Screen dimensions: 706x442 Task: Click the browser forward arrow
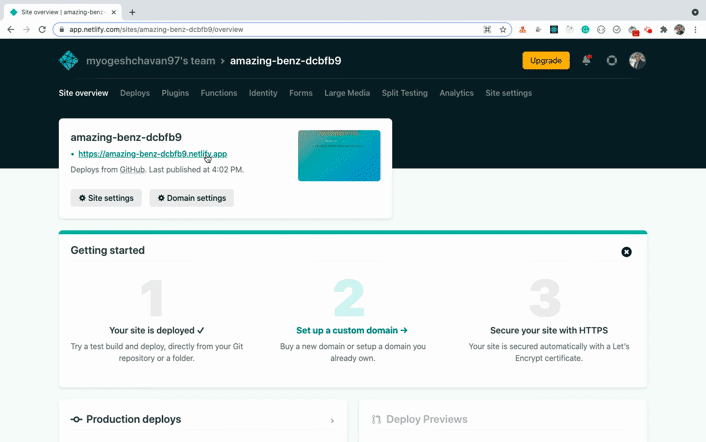pos(26,30)
